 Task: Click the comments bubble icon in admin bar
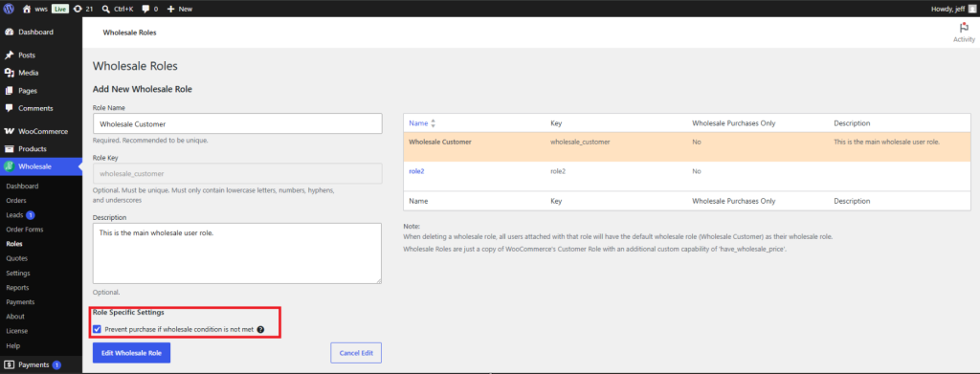[145, 9]
